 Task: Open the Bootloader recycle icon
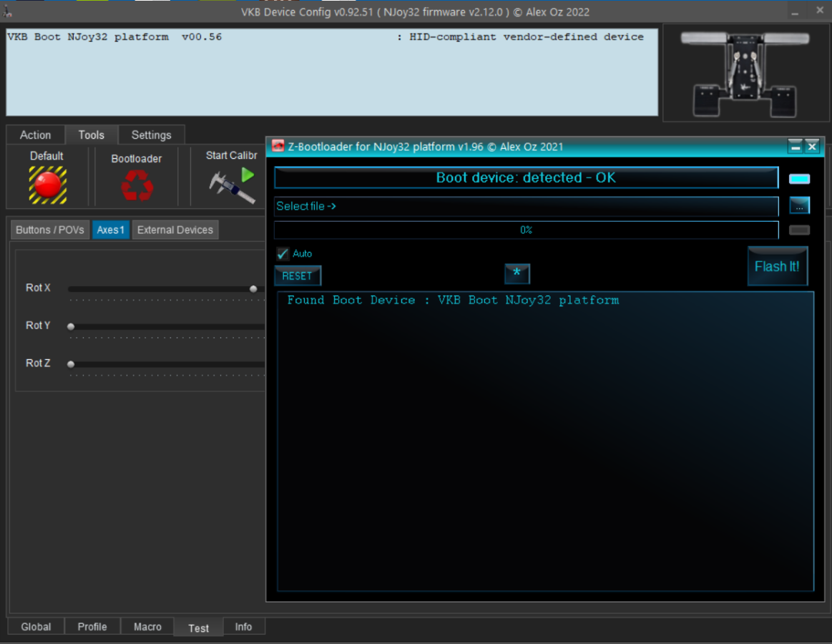click(x=137, y=185)
